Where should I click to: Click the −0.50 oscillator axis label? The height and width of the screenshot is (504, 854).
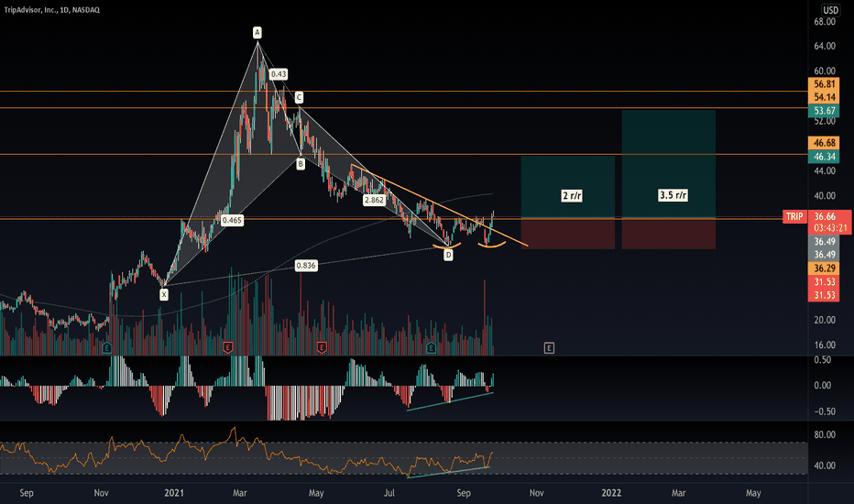823,411
